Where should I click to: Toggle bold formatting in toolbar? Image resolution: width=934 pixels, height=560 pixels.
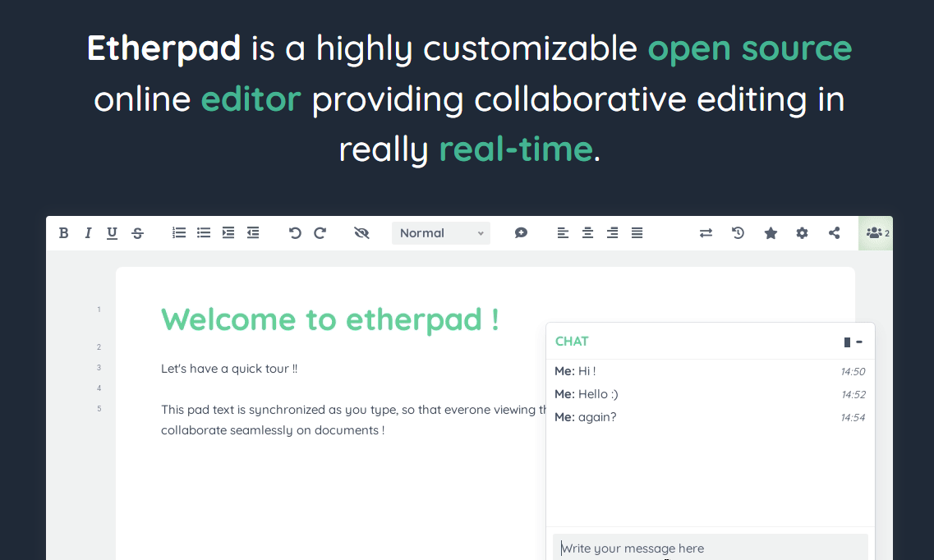[x=63, y=233]
